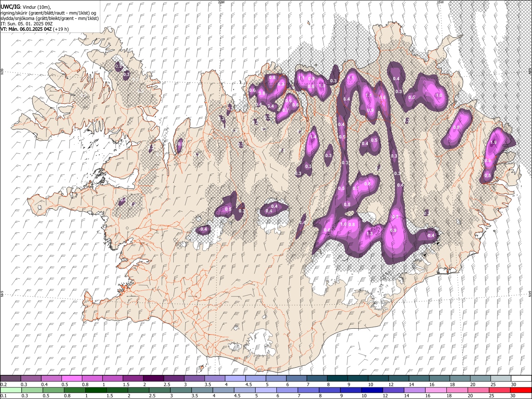Image resolution: width=532 pixels, height=399 pixels.
Task: Click the 'slydda/snjókoma' legend description line
Action: coord(49,18)
